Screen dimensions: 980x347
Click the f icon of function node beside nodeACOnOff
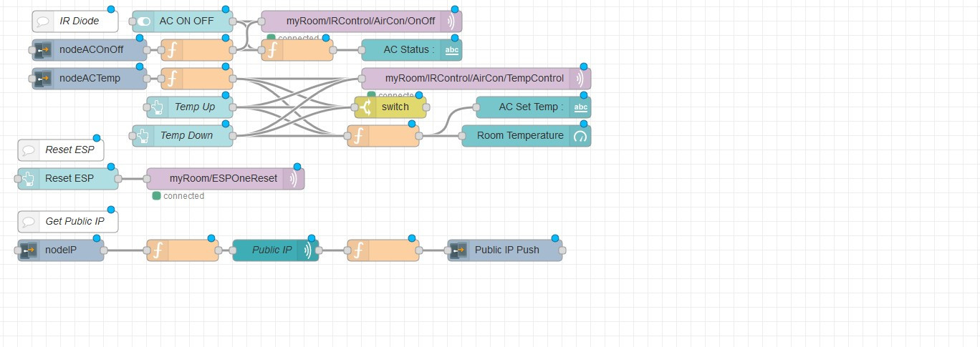pyautogui.click(x=172, y=50)
